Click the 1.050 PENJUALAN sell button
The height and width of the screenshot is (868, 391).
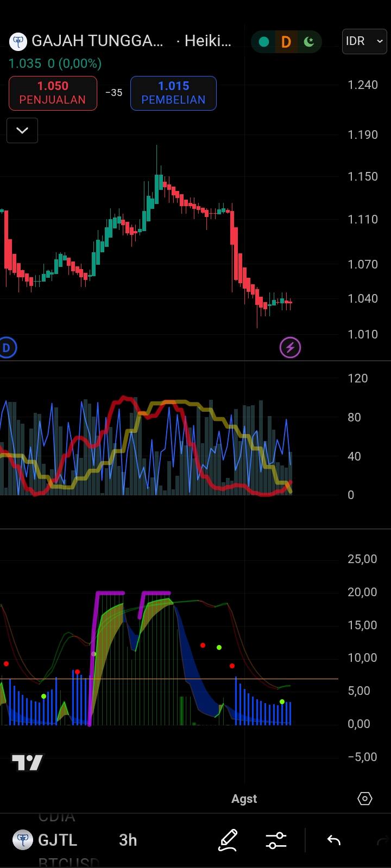pyautogui.click(x=53, y=93)
